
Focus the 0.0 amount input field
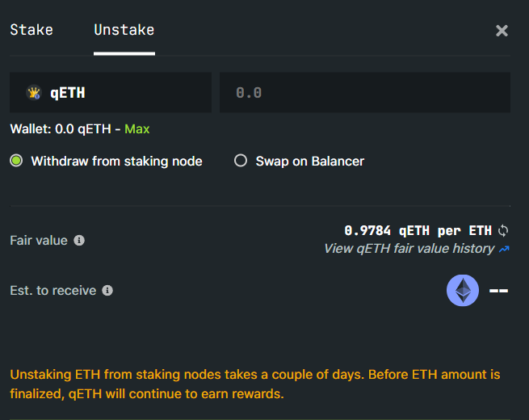click(x=365, y=92)
